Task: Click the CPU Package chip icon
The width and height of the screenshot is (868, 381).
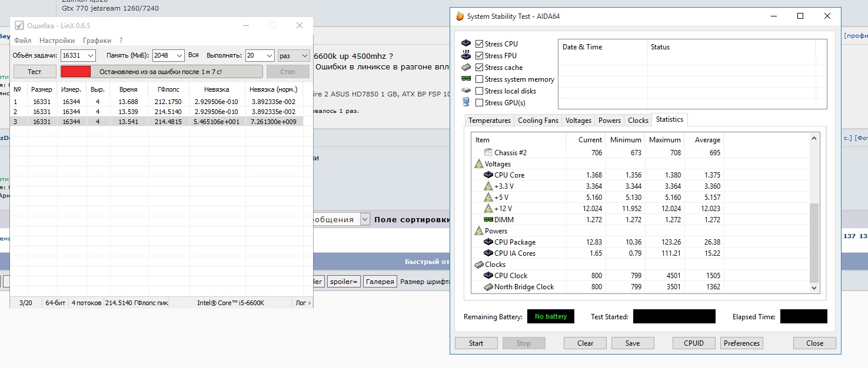Action: (488, 242)
